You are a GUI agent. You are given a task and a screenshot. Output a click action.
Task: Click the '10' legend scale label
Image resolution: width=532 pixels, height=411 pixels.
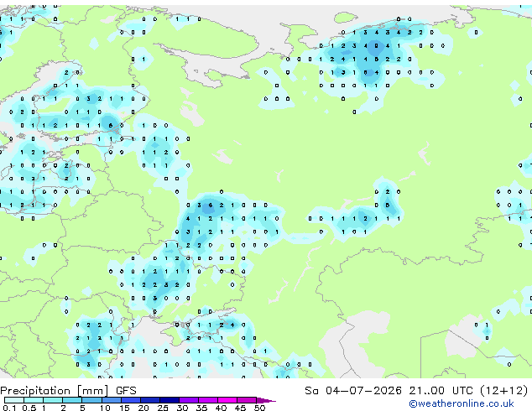[x=105, y=408]
